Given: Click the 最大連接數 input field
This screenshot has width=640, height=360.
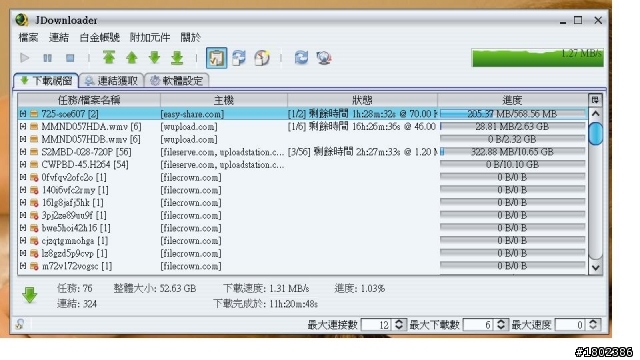Looking at the screenshot, I should point(376,325).
